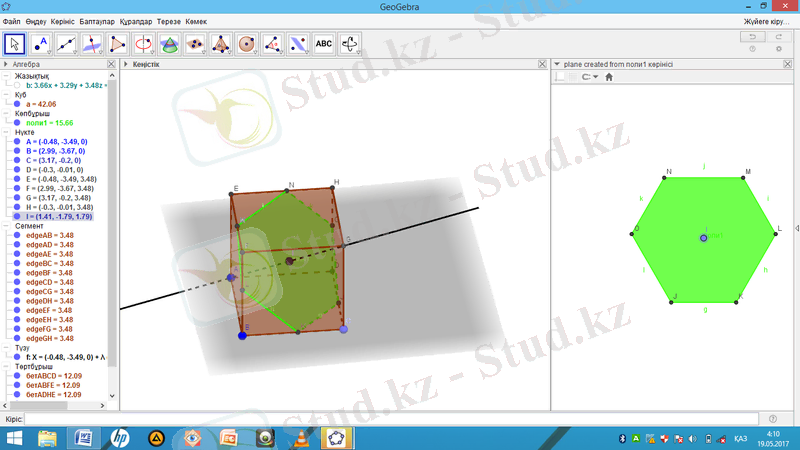The height and width of the screenshot is (450, 800).
Task: Open the Баптаулар menu
Action: coord(97,21)
